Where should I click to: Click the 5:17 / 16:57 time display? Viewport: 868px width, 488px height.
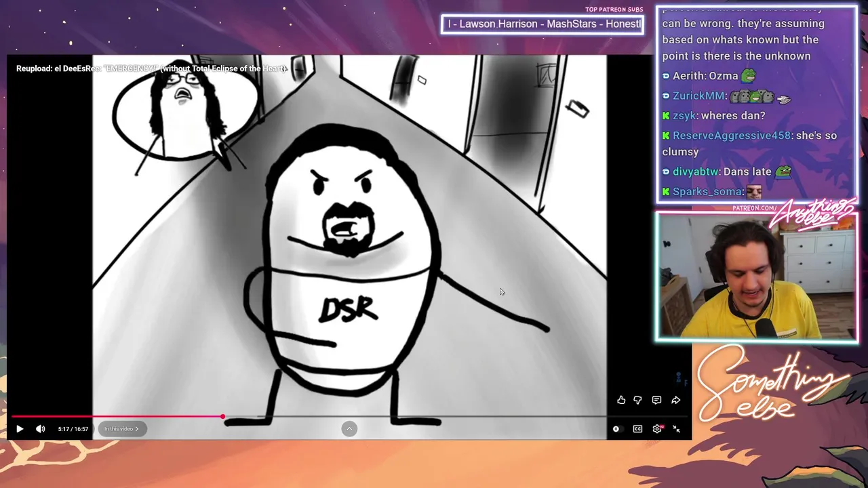(73, 429)
